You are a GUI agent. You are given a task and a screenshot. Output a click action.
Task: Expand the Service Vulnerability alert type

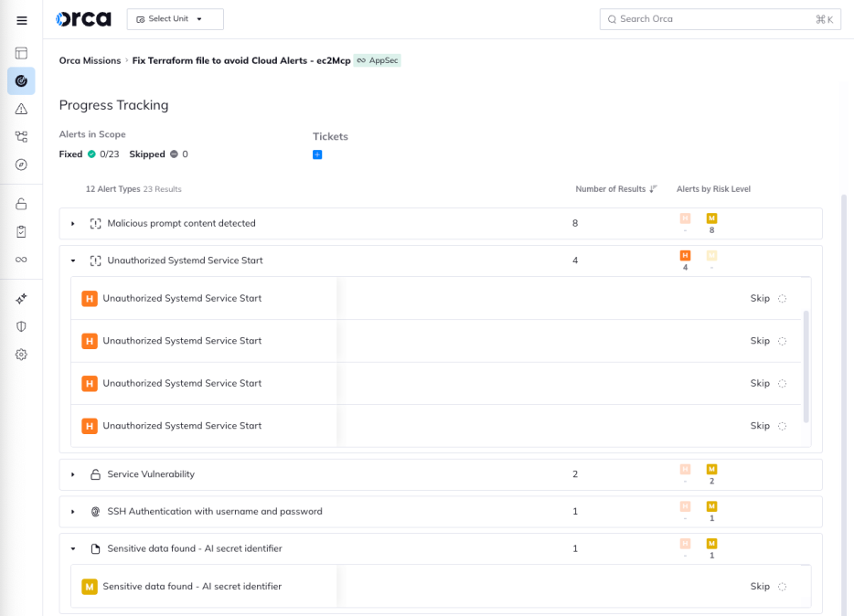point(73,474)
